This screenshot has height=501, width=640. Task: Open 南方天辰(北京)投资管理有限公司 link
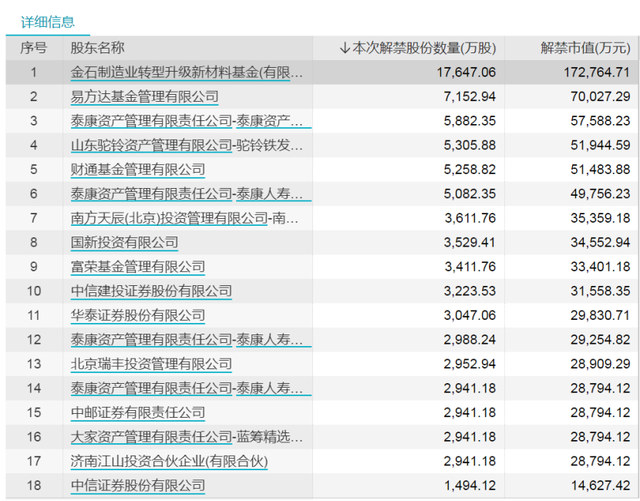click(x=169, y=218)
